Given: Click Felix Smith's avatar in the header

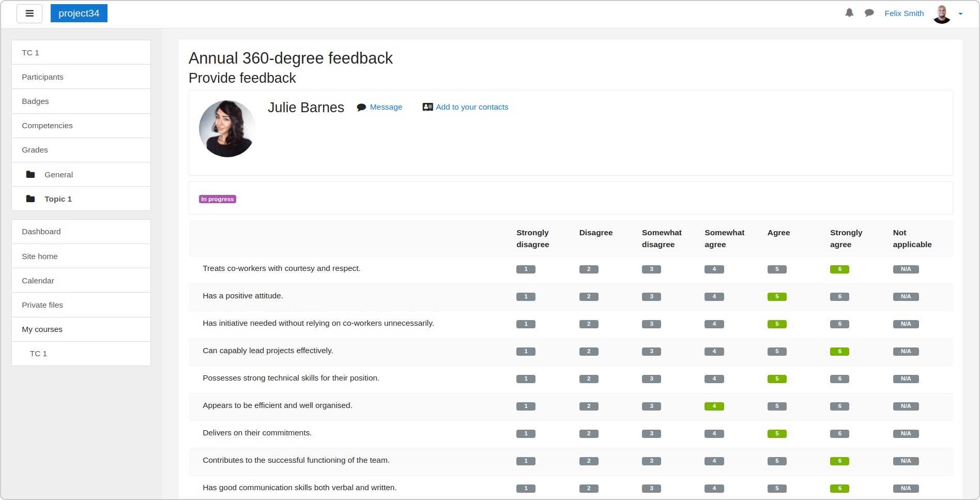Looking at the screenshot, I should pyautogui.click(x=942, y=14).
